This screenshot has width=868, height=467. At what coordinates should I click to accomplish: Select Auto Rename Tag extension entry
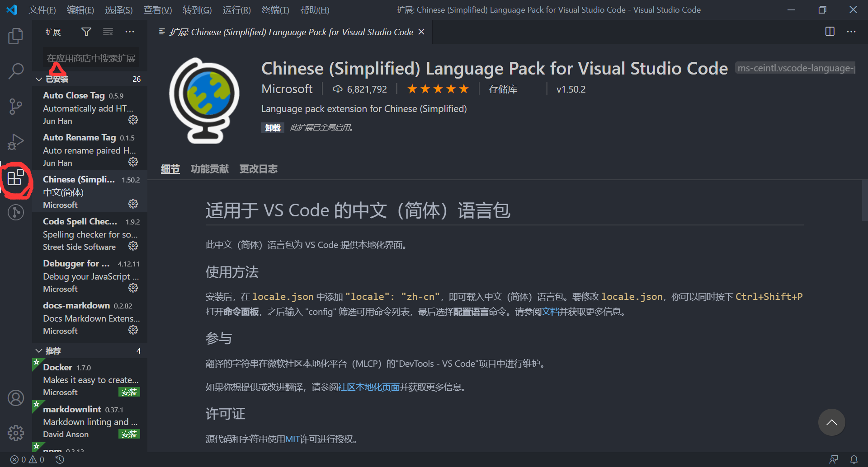click(x=90, y=149)
